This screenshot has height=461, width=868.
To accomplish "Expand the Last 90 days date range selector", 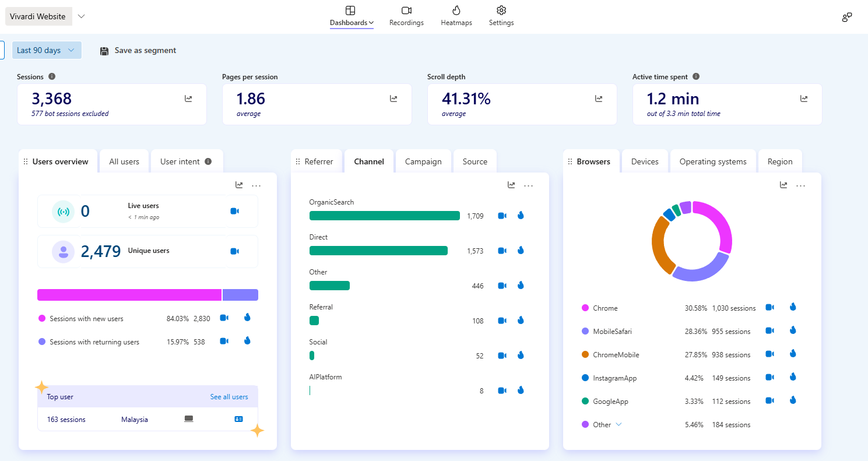I will pos(46,50).
